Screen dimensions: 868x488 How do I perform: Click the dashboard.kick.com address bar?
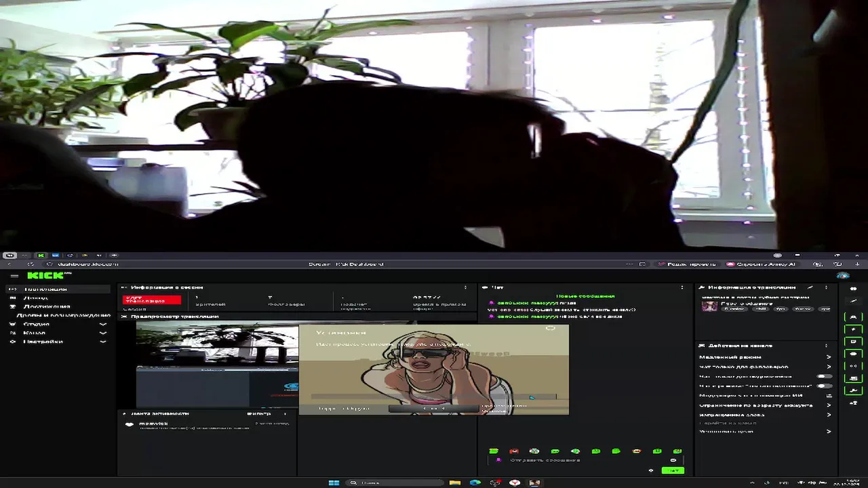pyautogui.click(x=88, y=264)
